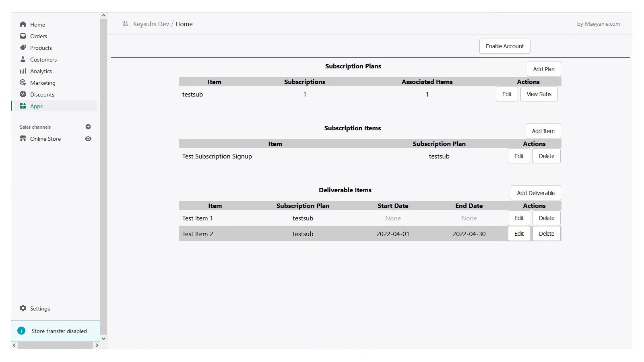Click sidebar horizontal scroll left arrow

tap(14, 345)
